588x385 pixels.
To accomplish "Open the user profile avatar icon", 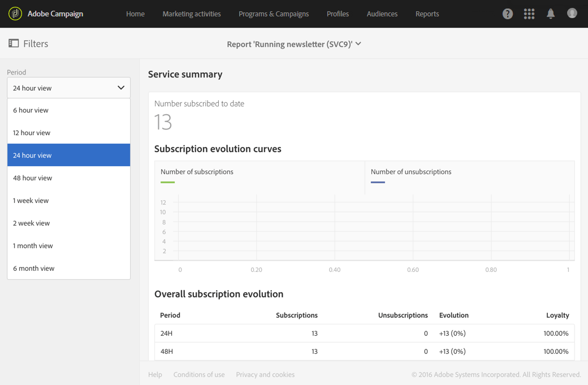I will (x=572, y=14).
